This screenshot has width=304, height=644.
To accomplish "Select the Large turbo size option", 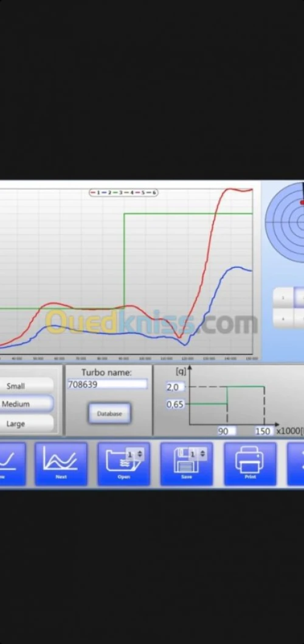I will coord(26,424).
